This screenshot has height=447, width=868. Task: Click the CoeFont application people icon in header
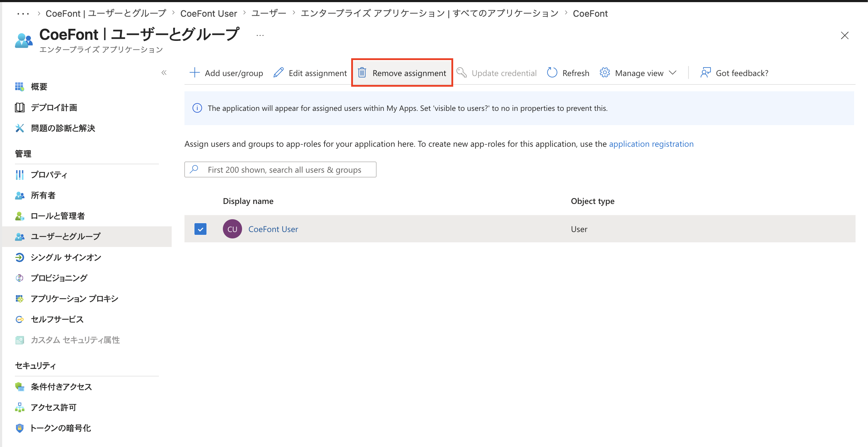pos(23,41)
